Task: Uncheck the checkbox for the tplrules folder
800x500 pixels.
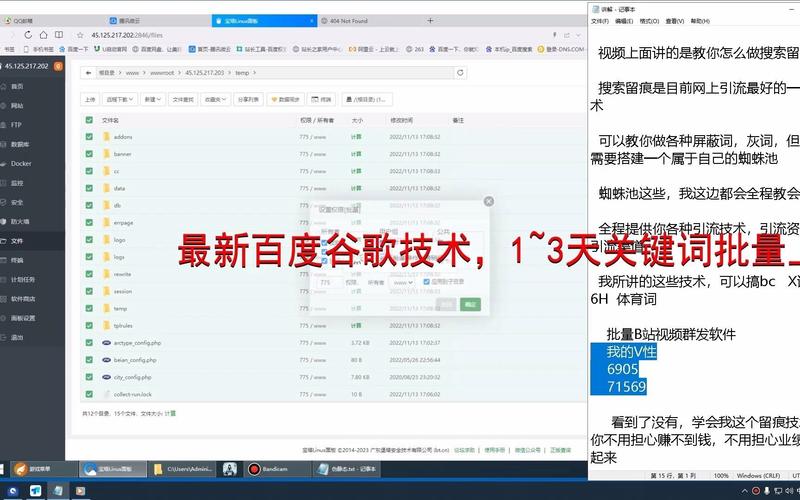Action: click(x=89, y=326)
